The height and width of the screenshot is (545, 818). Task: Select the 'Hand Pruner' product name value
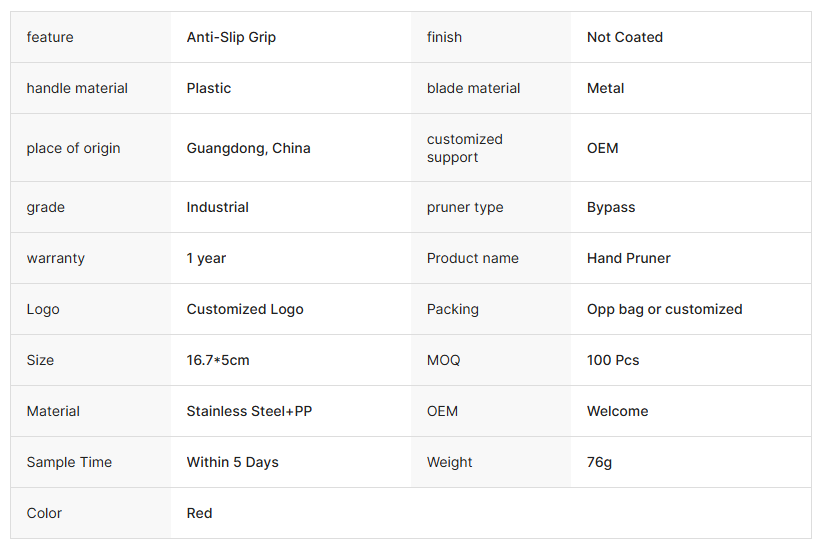pyautogui.click(x=628, y=258)
